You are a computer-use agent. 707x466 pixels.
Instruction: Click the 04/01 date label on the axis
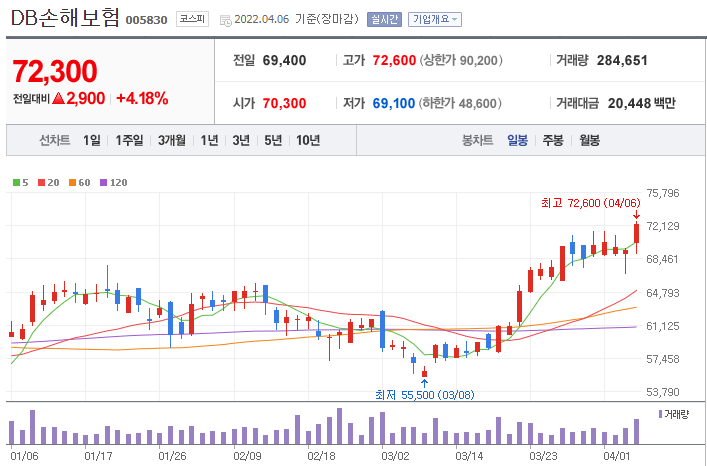click(617, 456)
